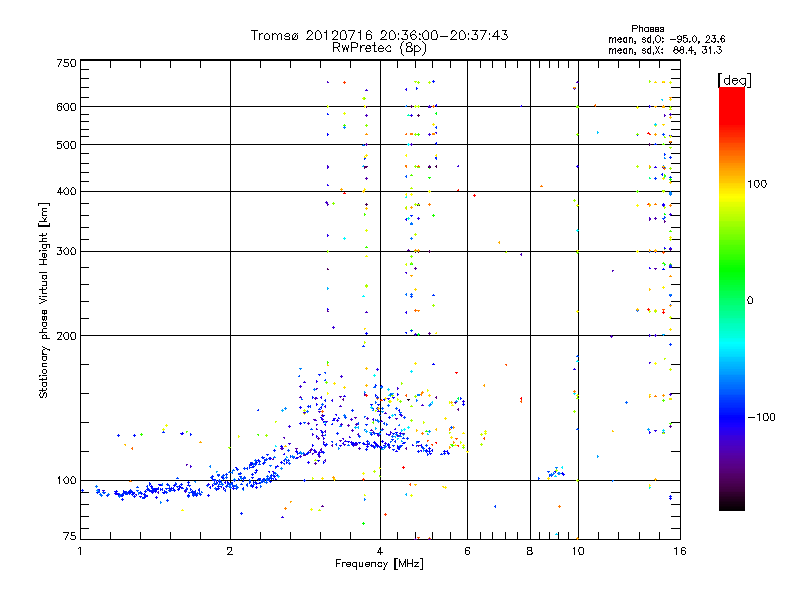Click the y-axis tick label 300
This screenshot has width=800, height=600.
pos(66,252)
